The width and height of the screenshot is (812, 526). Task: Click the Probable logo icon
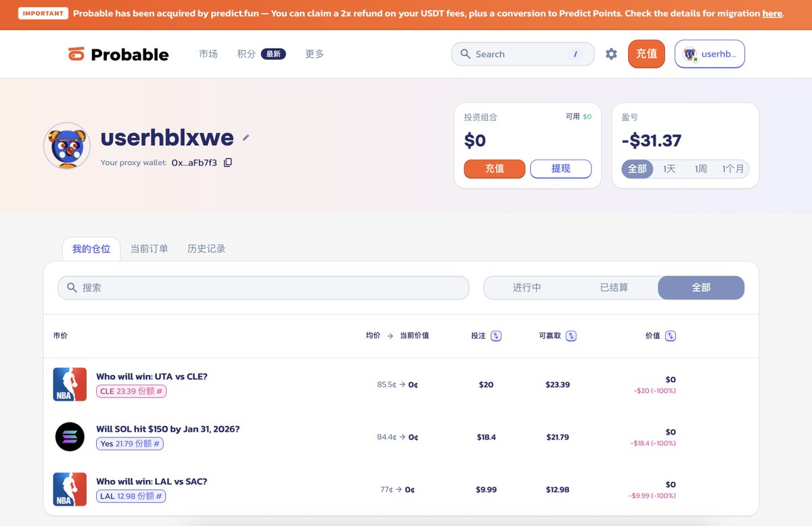click(x=76, y=54)
